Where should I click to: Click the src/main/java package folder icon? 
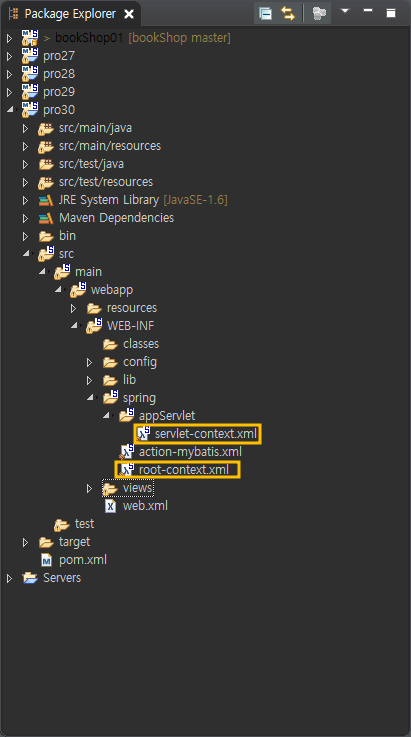click(x=46, y=128)
